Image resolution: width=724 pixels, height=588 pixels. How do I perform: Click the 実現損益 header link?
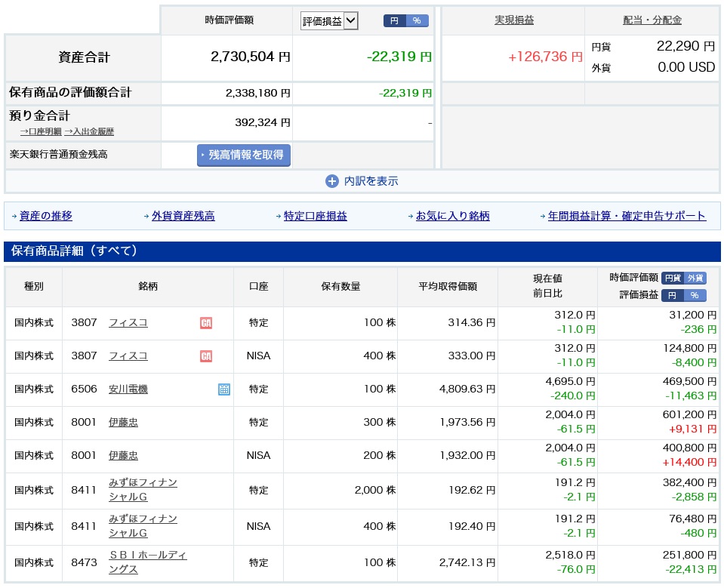[513, 20]
